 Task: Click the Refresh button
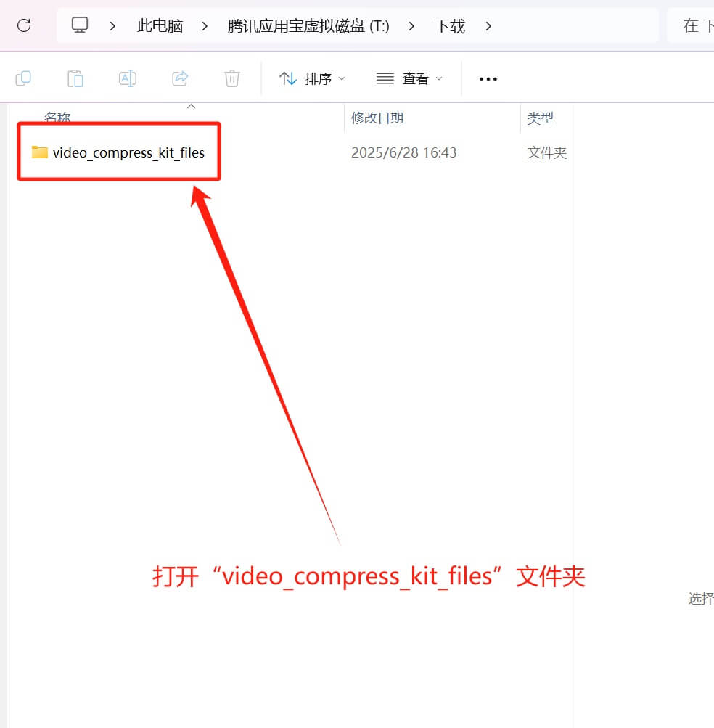click(24, 26)
